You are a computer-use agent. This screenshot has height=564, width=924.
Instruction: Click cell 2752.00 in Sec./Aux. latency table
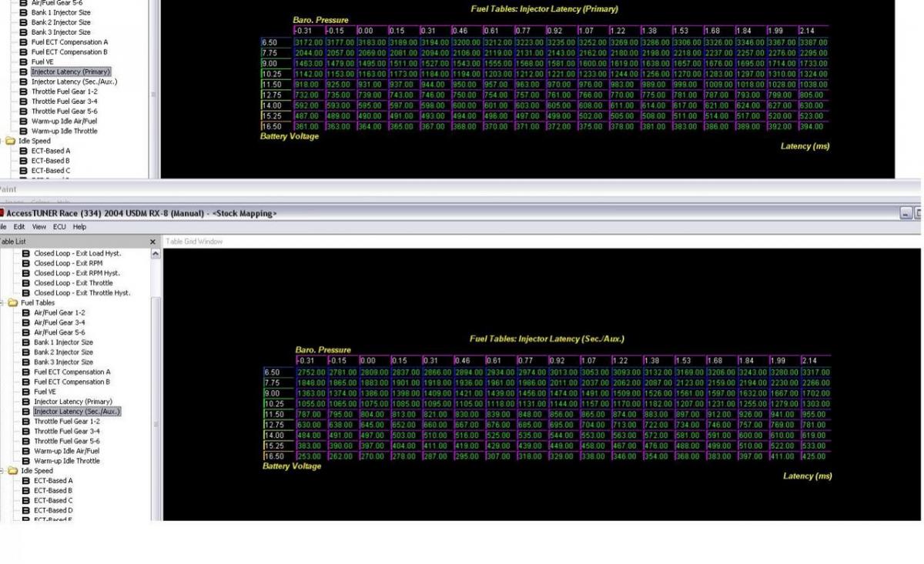point(312,372)
